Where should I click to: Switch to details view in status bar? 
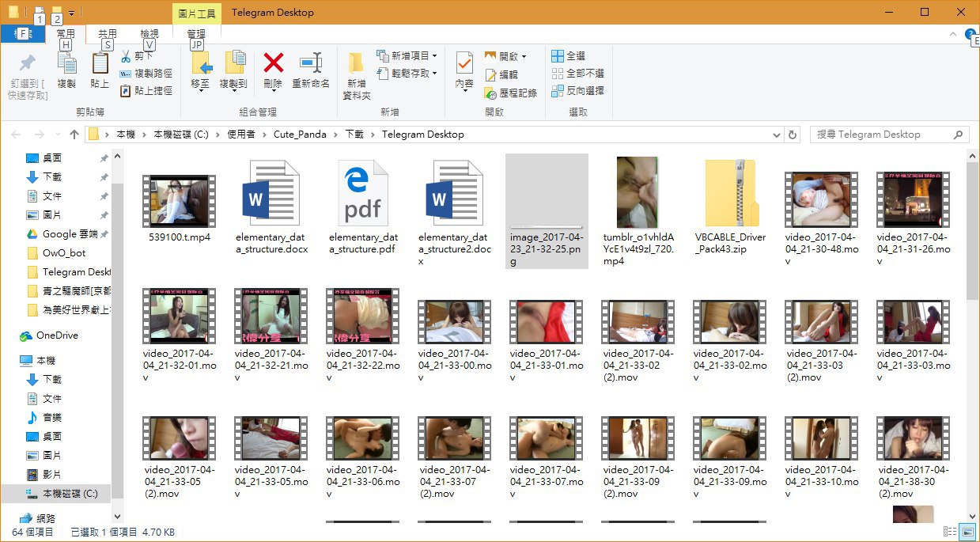pyautogui.click(x=949, y=533)
